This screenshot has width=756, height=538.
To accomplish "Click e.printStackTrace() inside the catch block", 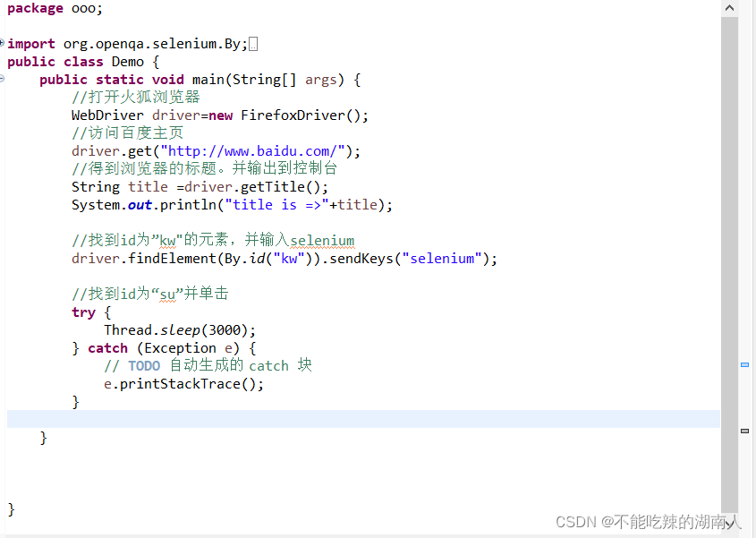I will 183,383.
